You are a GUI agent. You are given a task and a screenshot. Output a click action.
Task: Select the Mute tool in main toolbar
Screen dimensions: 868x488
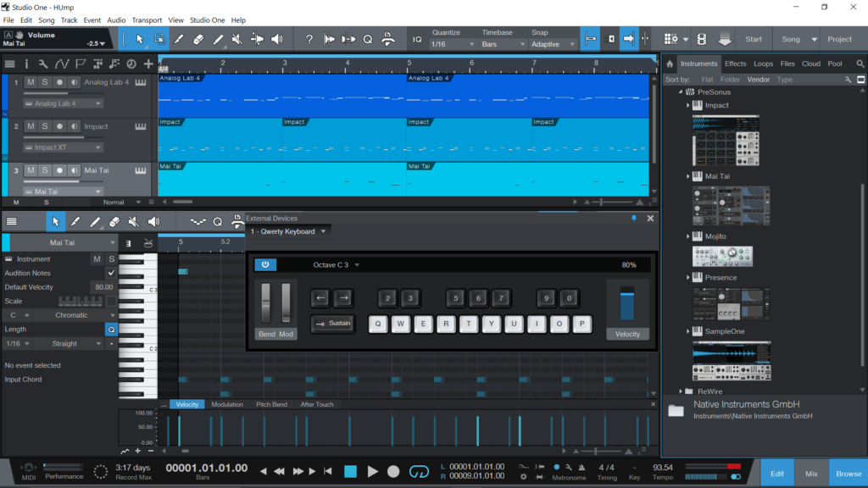237,39
